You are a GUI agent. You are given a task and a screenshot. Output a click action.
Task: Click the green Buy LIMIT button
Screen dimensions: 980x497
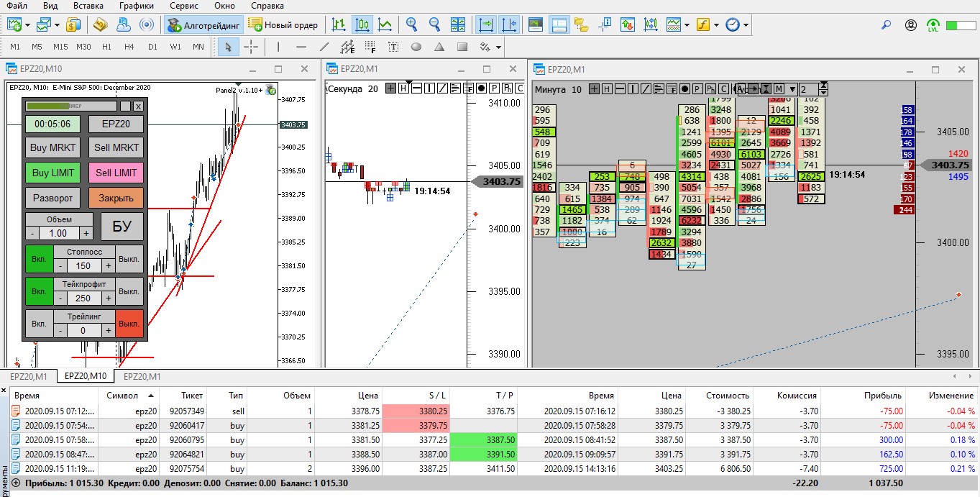(52, 173)
